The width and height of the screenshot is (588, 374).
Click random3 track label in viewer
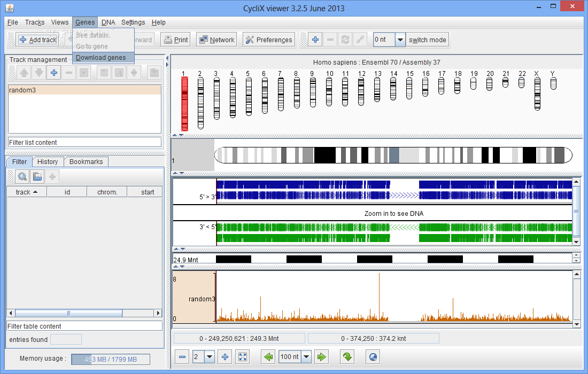[x=202, y=299]
